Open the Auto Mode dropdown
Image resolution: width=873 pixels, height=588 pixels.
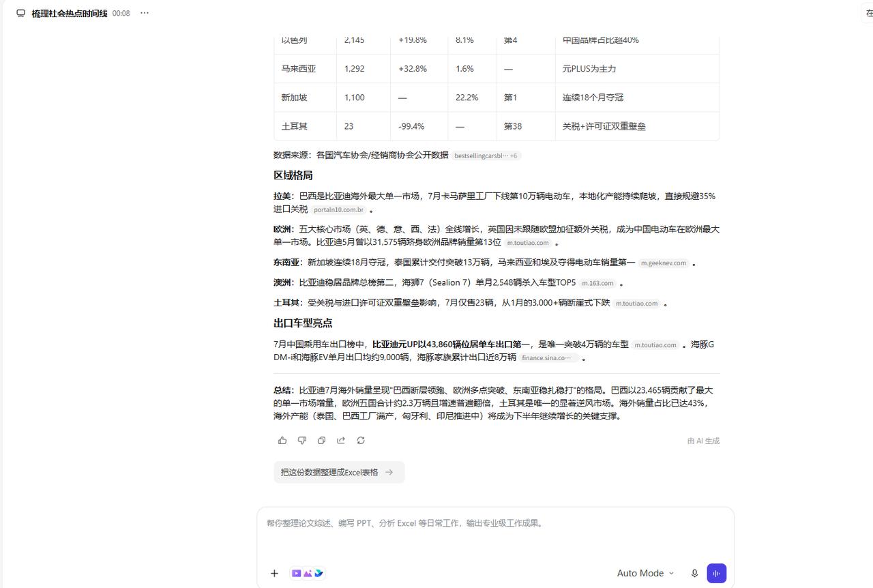click(645, 574)
